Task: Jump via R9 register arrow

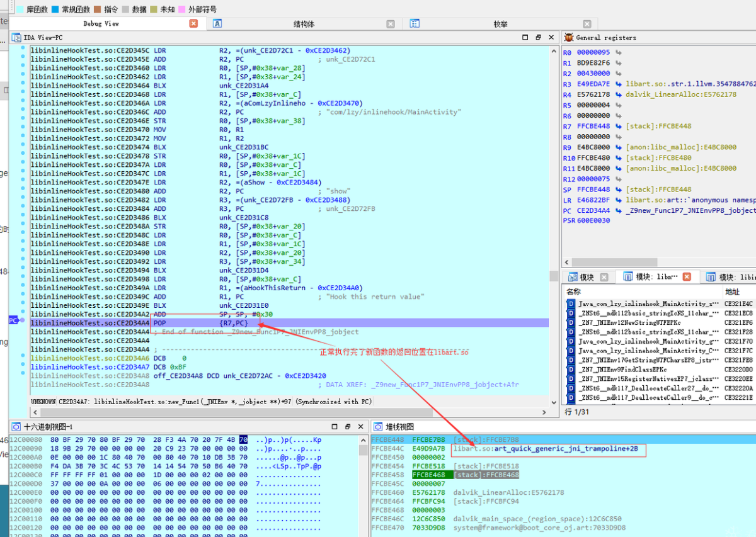Action: [x=618, y=147]
